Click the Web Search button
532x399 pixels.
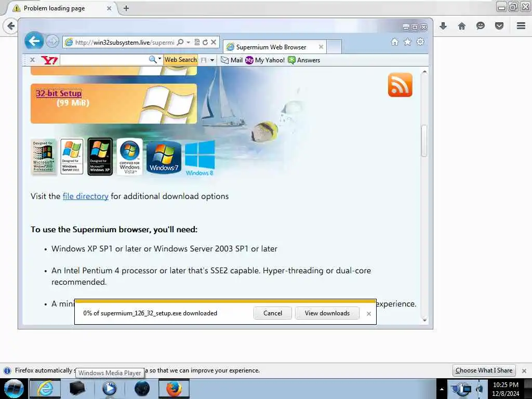[180, 60]
